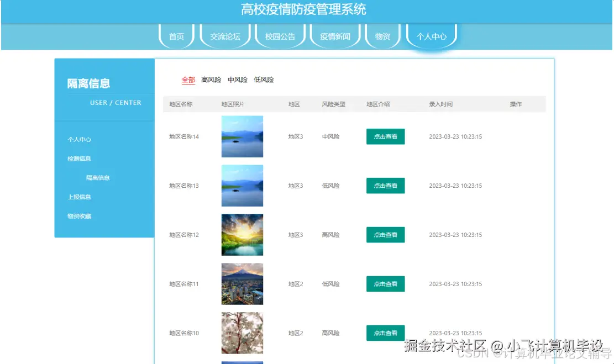Open the cherry blossom image for 地区名称10

point(242,333)
